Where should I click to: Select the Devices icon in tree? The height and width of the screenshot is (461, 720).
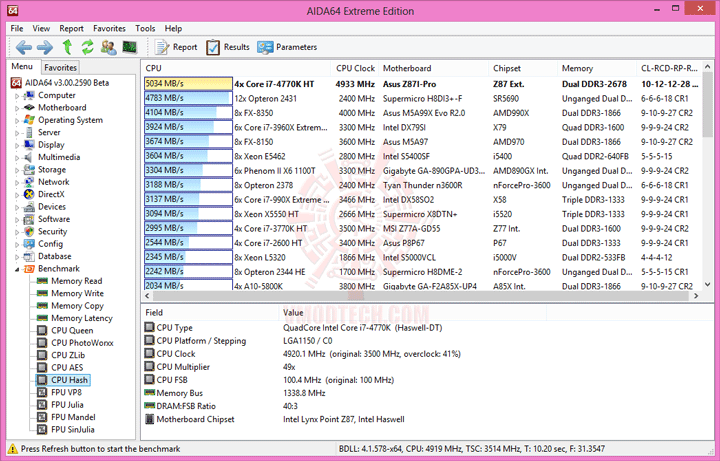[29, 207]
